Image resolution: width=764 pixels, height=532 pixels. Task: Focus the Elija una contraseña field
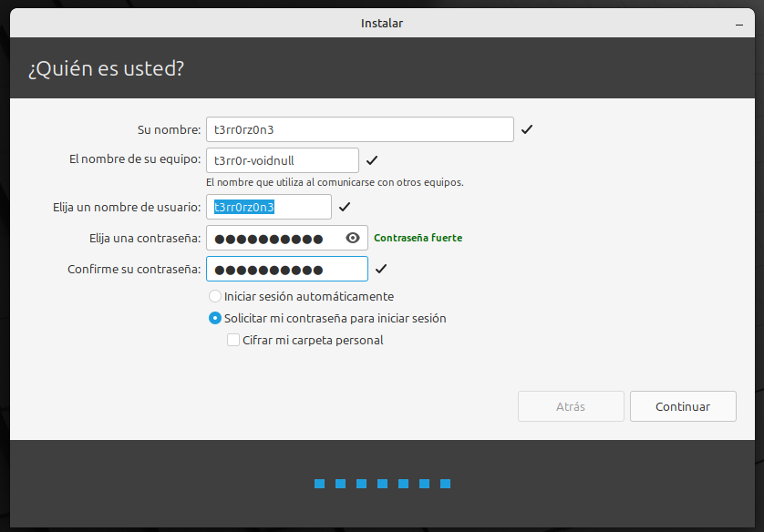click(x=274, y=239)
